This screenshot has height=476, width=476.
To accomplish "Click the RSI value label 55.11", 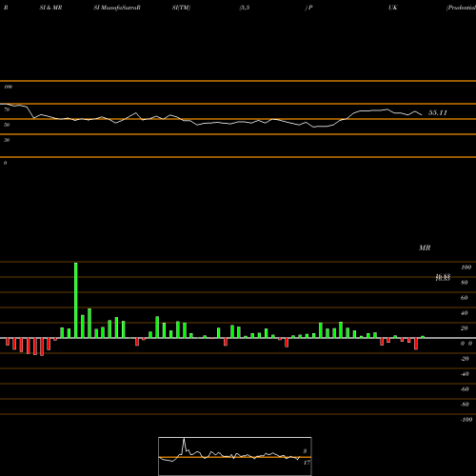I will coord(438,112).
